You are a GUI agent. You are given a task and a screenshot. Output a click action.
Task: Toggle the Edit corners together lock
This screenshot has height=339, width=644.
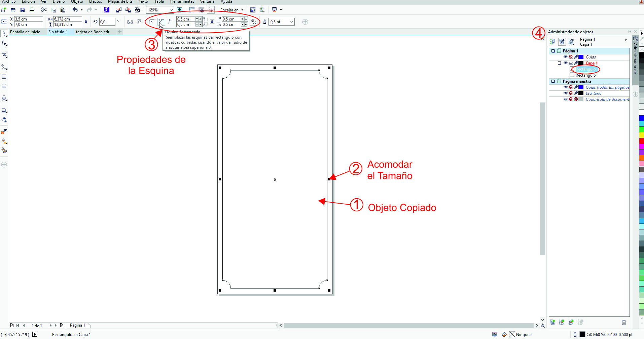(x=212, y=22)
